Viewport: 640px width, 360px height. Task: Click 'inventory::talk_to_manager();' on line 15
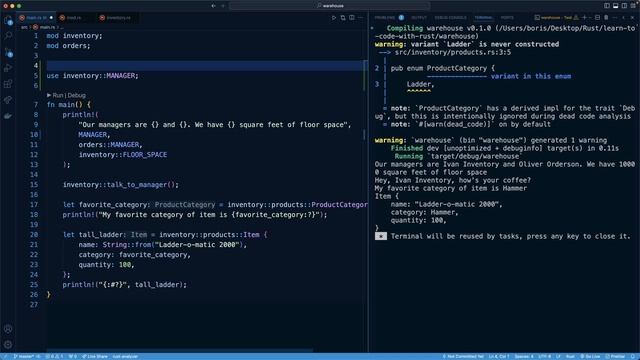121,185
